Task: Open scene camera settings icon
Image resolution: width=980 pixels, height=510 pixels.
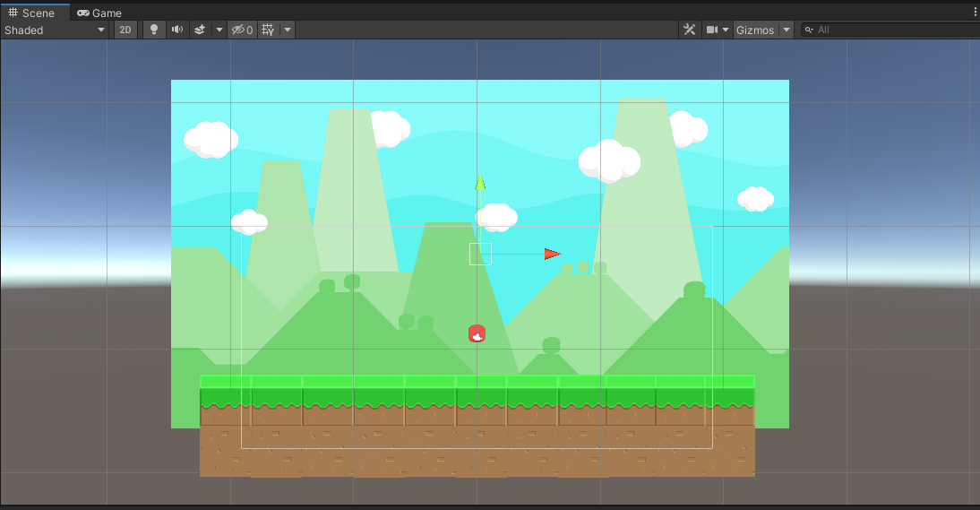Action: [713, 30]
